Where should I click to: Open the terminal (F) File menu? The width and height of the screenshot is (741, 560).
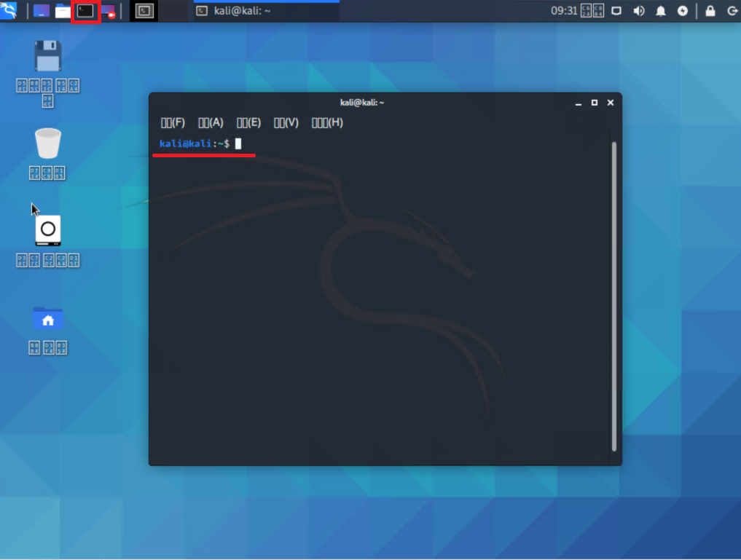[173, 123]
